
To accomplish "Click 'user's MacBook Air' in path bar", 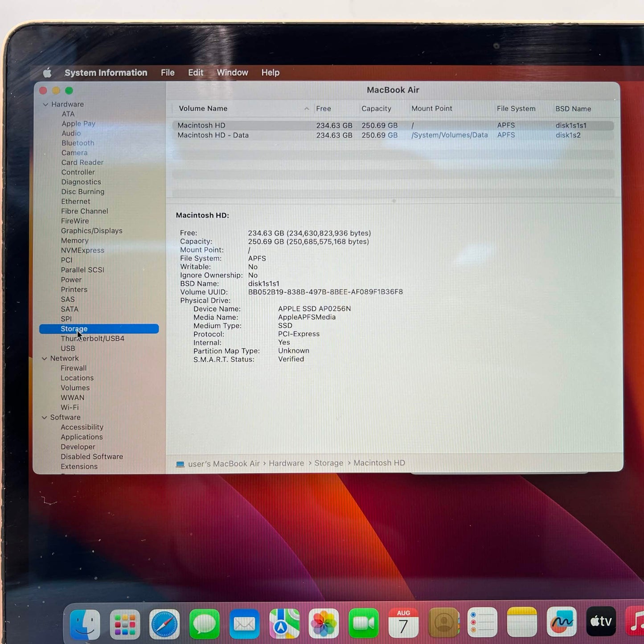I will click(224, 464).
